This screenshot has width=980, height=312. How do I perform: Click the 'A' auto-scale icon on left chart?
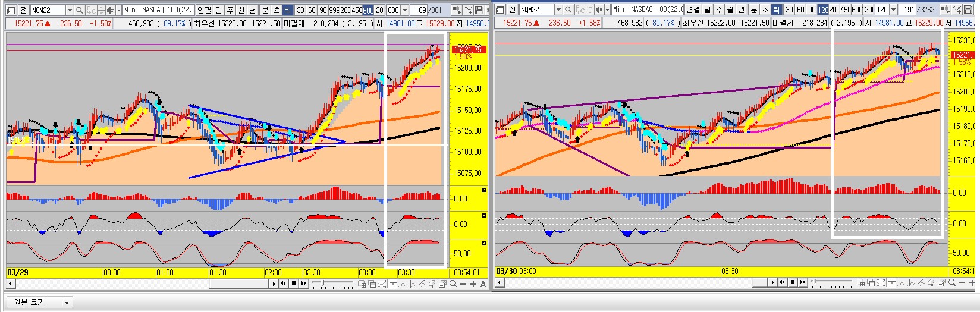[x=482, y=284]
